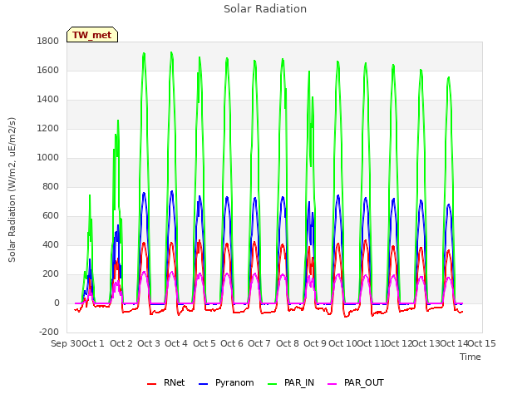Image resolution: width=532 pixels, height=399 pixels.
Task: Click the Solar Radiation chart title
Action: click(265, 9)
